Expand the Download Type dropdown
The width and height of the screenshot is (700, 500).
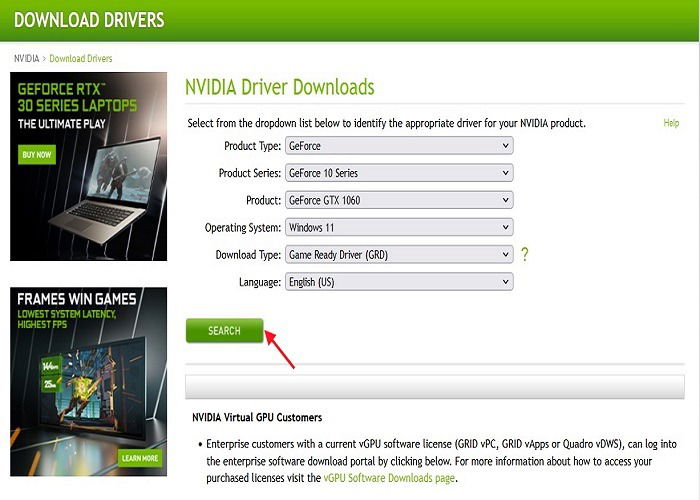click(x=399, y=255)
